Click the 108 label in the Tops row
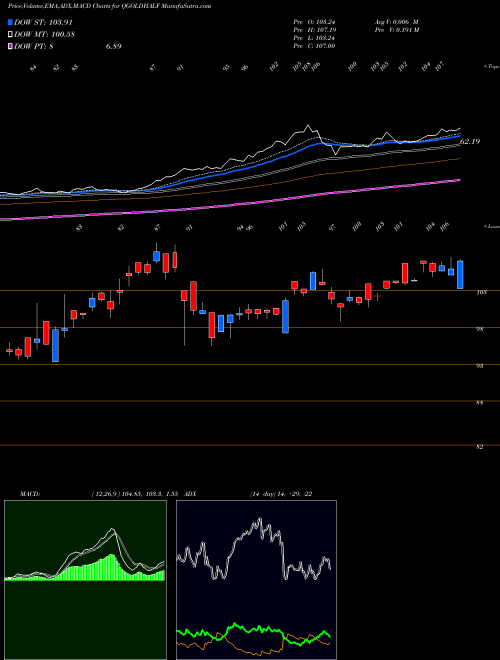The height and width of the screenshot is (660, 500). 306,66
